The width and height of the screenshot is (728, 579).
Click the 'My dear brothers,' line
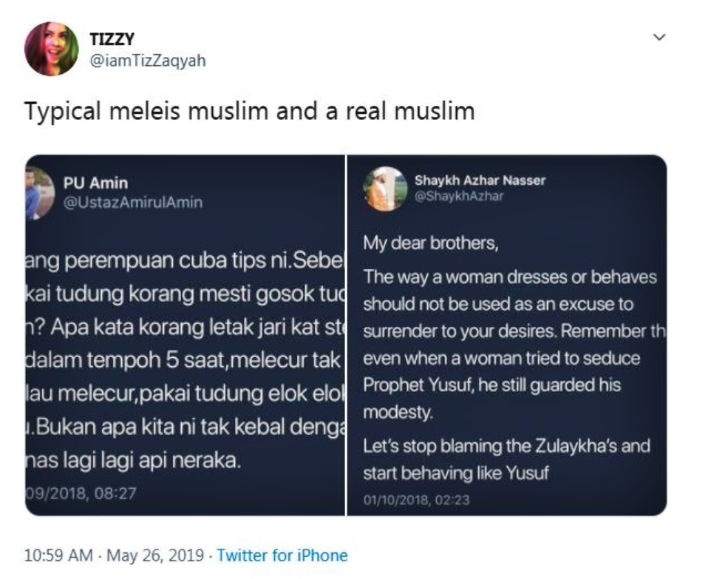pos(430,243)
